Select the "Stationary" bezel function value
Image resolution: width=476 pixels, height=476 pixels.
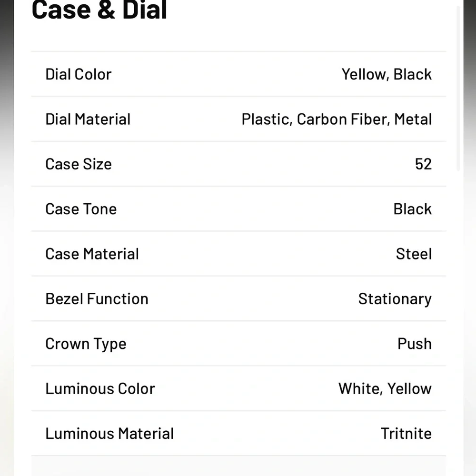[x=395, y=299]
